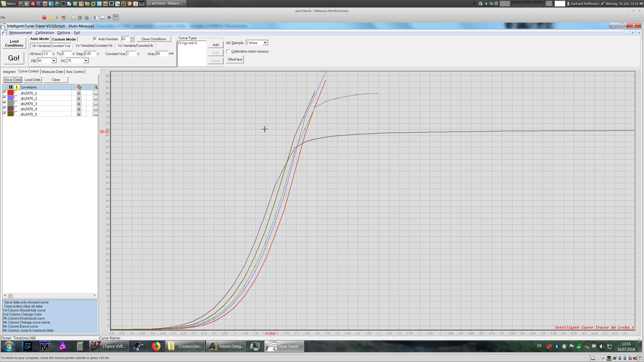This screenshot has width=644, height=362.
Task: Click the VMware yellow suspend button
Action: pyautogui.click(x=51, y=18)
